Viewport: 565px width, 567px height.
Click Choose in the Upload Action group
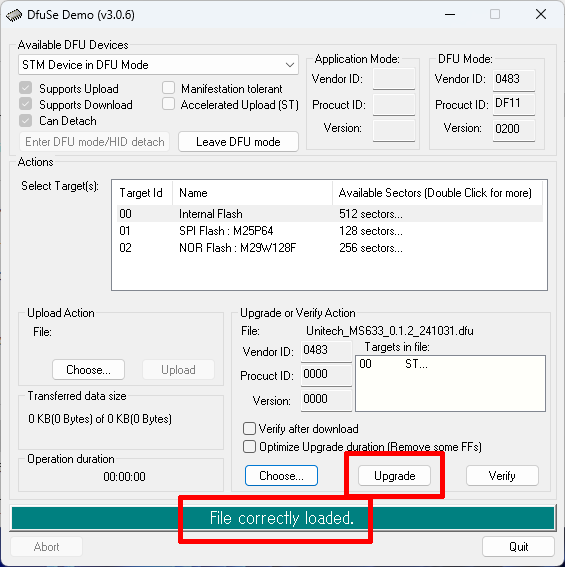[x=89, y=370]
